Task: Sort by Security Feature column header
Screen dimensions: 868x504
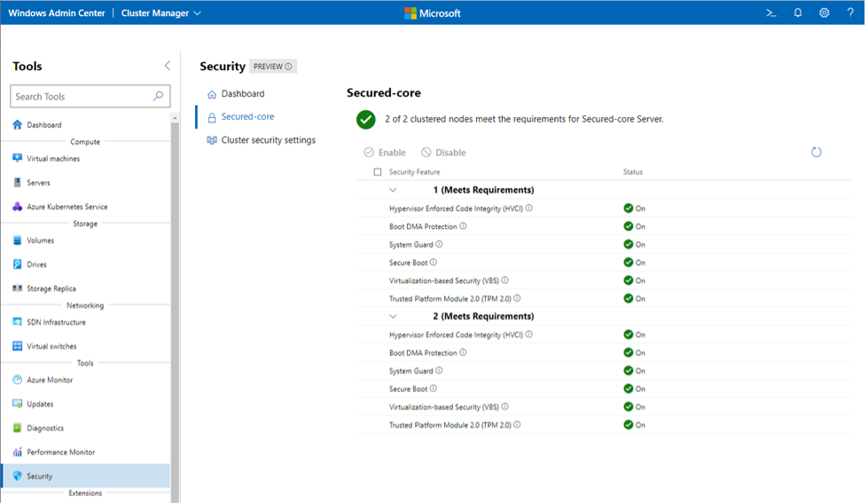Action: 415,171
